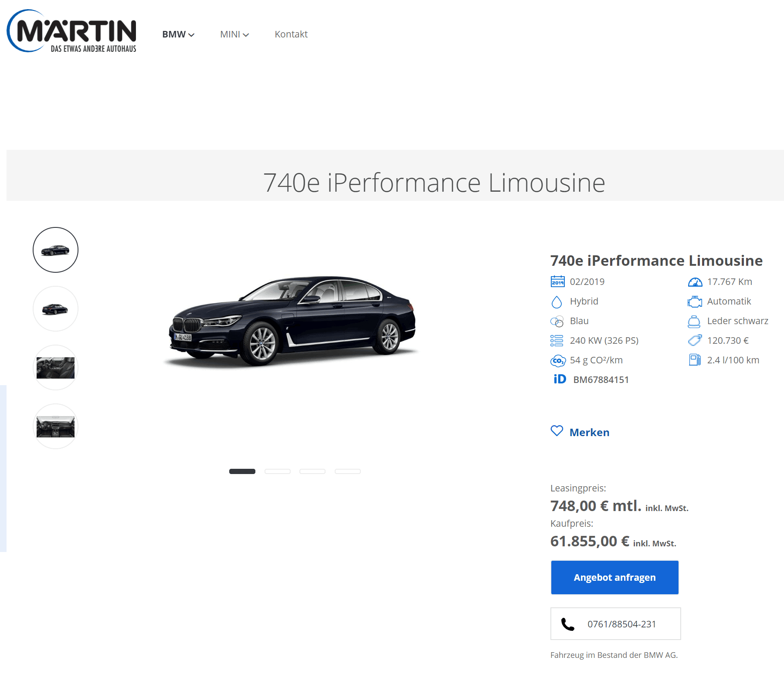Click the Kaufpreis label

pos(572,524)
